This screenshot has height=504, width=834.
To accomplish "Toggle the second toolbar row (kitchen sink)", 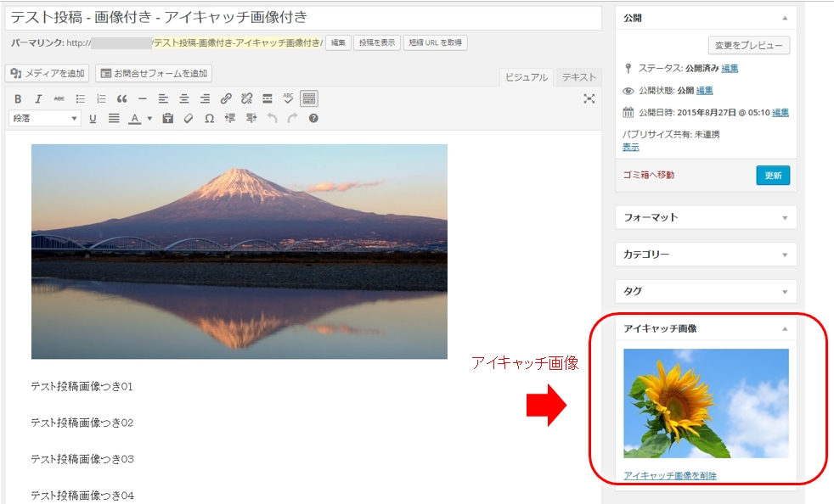I will 309,99.
